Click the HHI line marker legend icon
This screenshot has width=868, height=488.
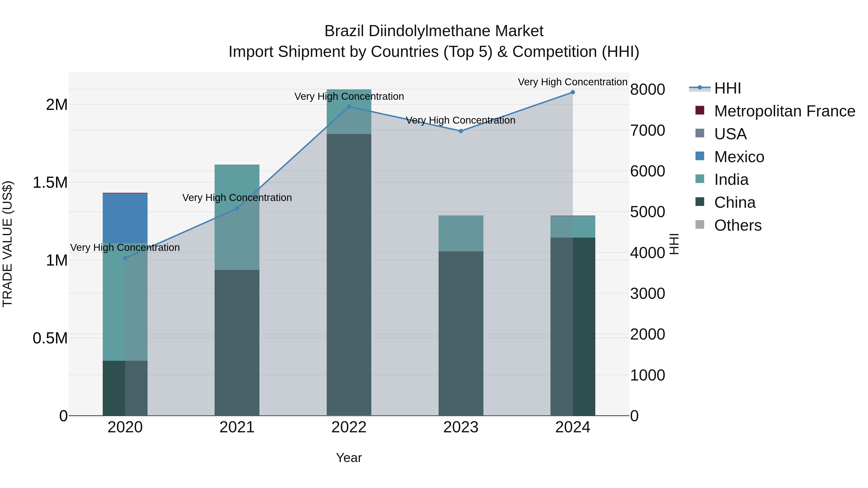coord(700,87)
